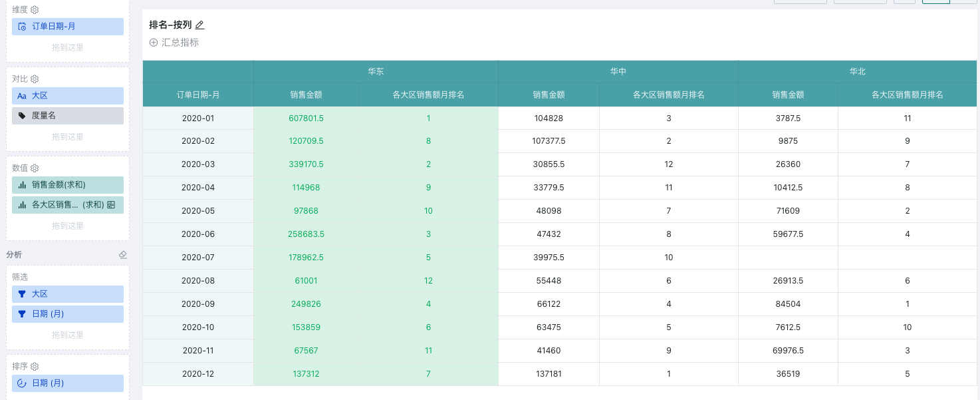Edit the chart title 排名–按列 pencil icon
The width and height of the screenshot is (980, 400).
[x=199, y=25]
